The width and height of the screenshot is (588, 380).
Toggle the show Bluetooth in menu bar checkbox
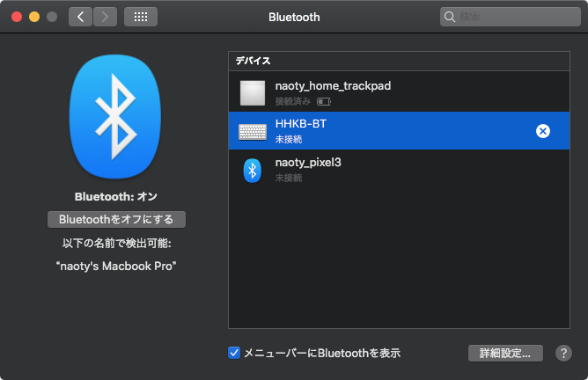coord(234,353)
